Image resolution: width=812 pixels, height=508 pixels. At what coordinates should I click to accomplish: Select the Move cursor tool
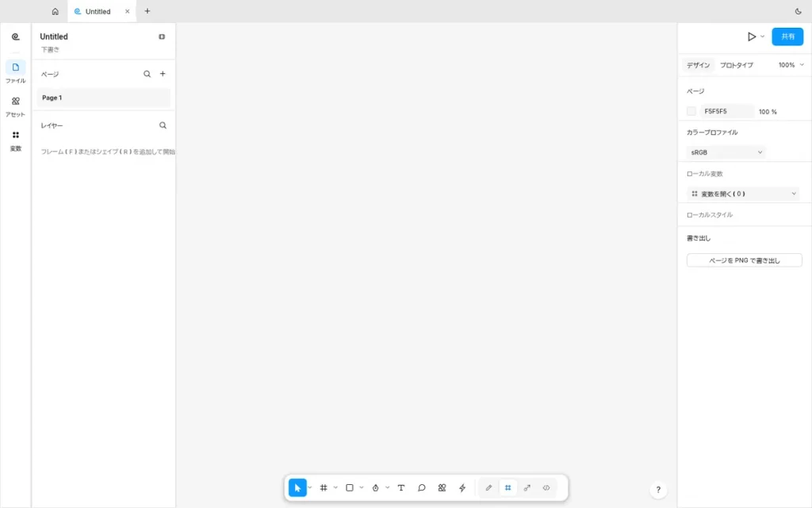297,488
